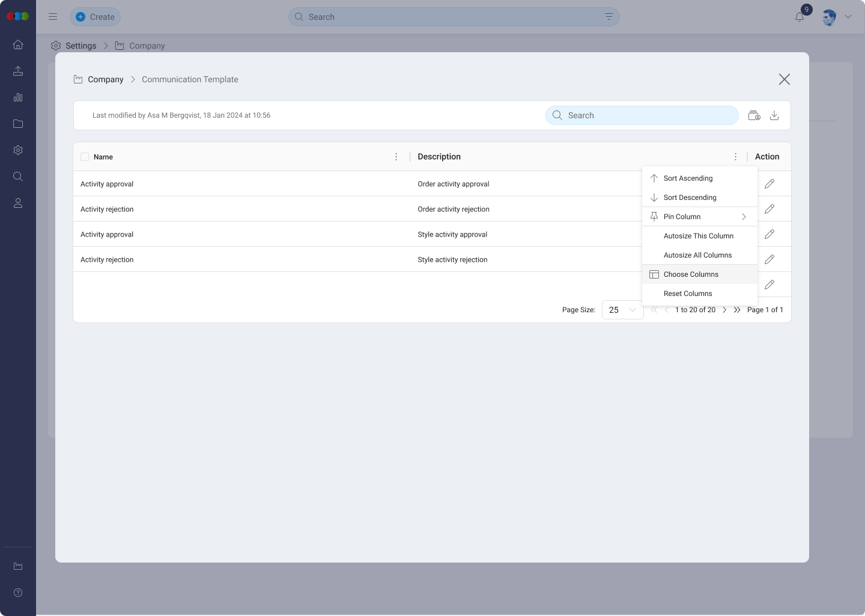Select the Upload icon in the sidebar
Screen dimensions: 865x616
click(x=18, y=71)
